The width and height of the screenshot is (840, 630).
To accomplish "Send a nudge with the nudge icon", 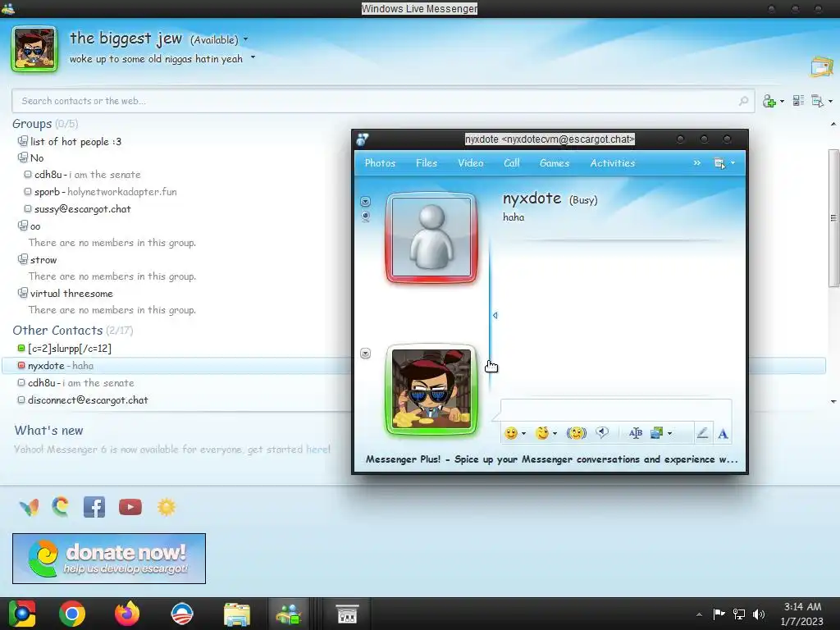I will click(577, 433).
